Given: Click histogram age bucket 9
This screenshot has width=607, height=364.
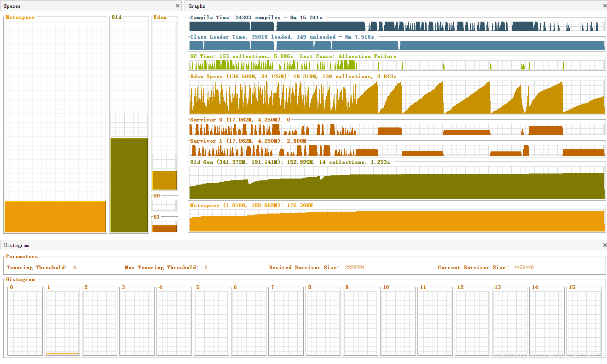Looking at the screenshot, I should click(360, 323).
